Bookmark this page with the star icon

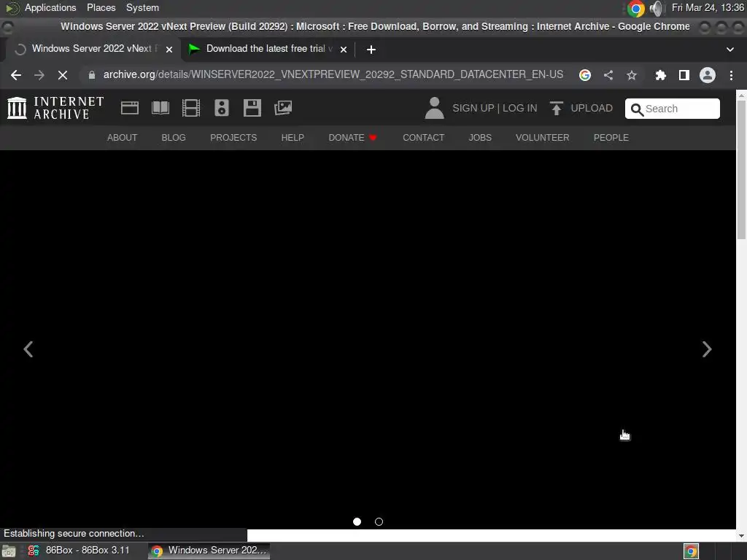[x=632, y=75]
